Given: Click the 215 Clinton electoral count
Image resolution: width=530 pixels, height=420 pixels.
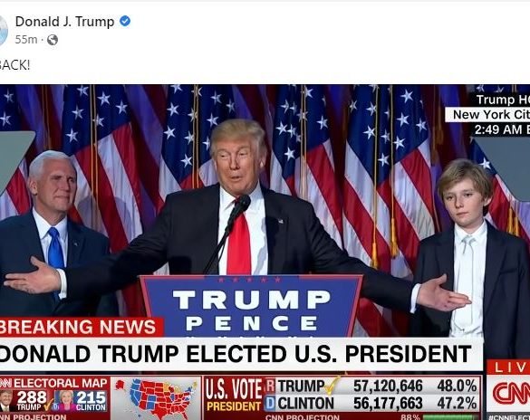Looking at the screenshot, I should [91, 397].
